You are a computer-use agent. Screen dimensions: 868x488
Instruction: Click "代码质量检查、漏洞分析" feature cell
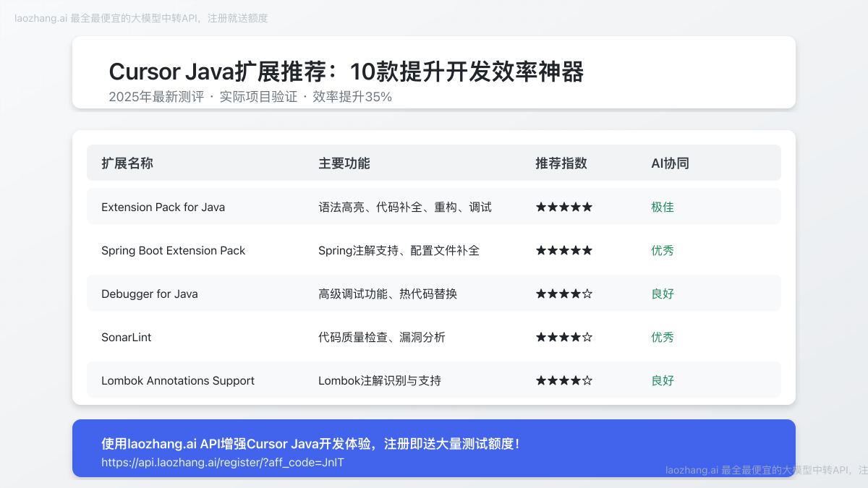tap(382, 337)
